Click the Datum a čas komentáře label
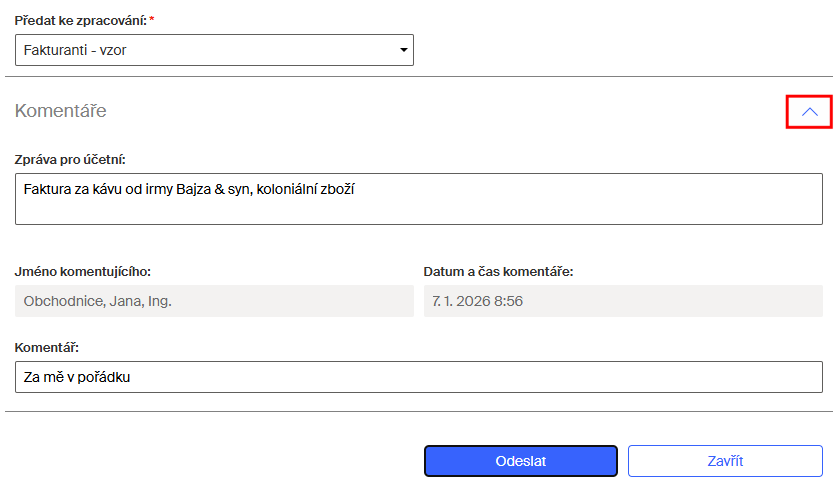The image size is (837, 490). 498,271
